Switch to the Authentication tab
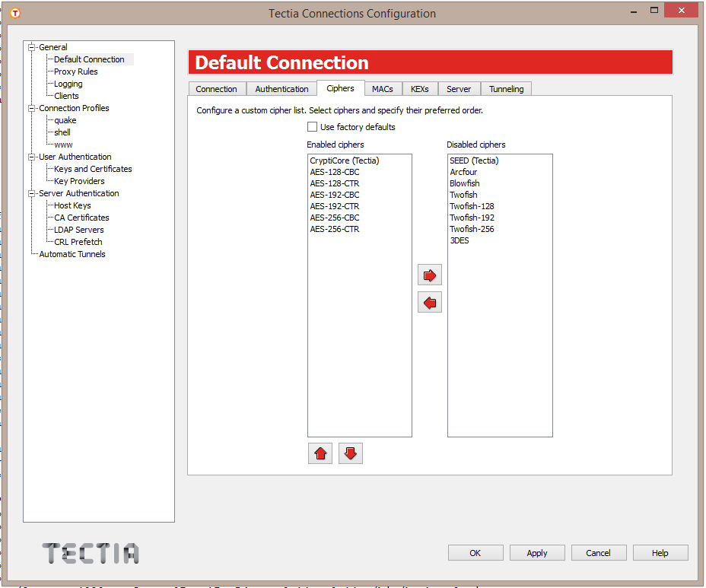 (281, 89)
